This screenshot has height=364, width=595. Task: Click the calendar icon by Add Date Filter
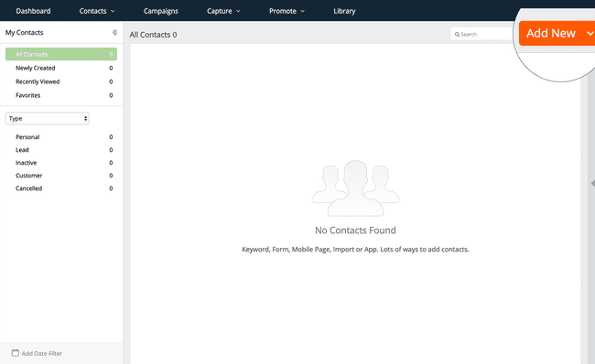pyautogui.click(x=16, y=353)
